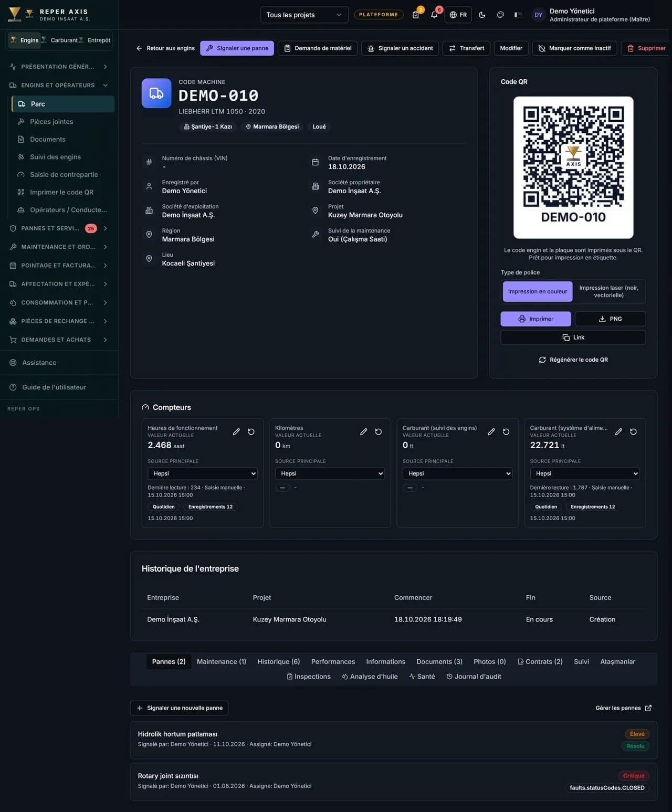
Task: Reset the Kilomètres counter
Action: click(x=379, y=432)
